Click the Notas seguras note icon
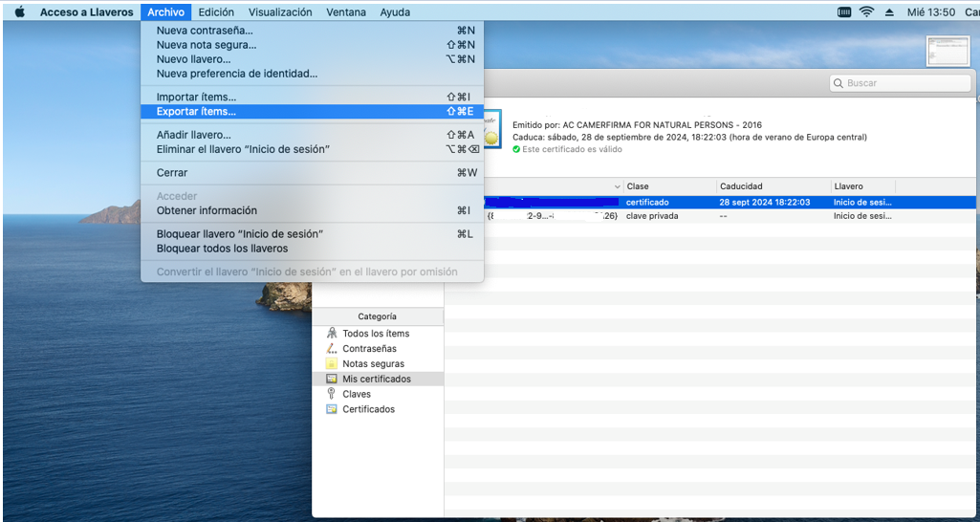Viewport: 980px width, 522px height. (332, 363)
